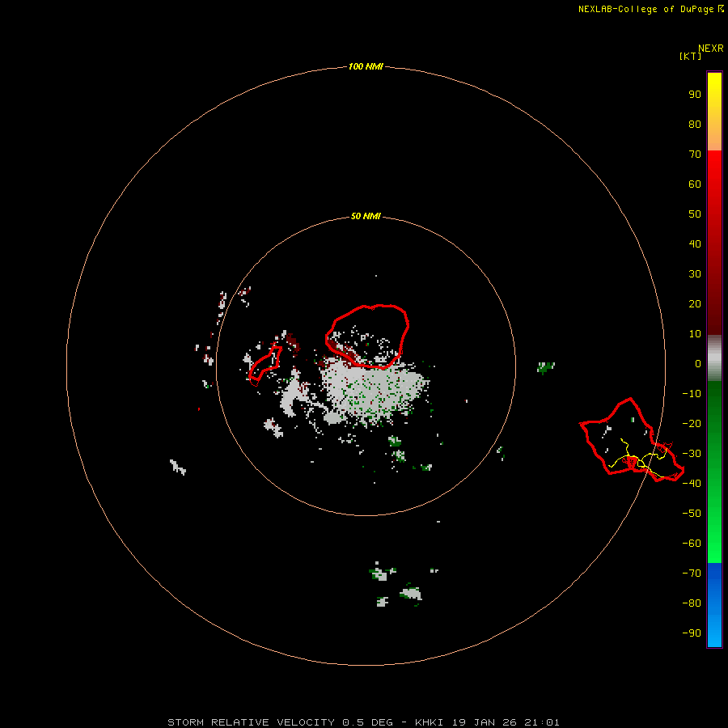Click the 60 value on the velocity scale
The width and height of the screenshot is (728, 728).
click(x=695, y=184)
